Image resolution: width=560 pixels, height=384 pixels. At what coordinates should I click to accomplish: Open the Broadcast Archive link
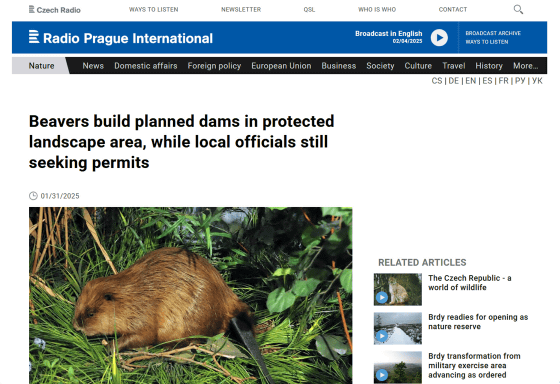(x=493, y=33)
